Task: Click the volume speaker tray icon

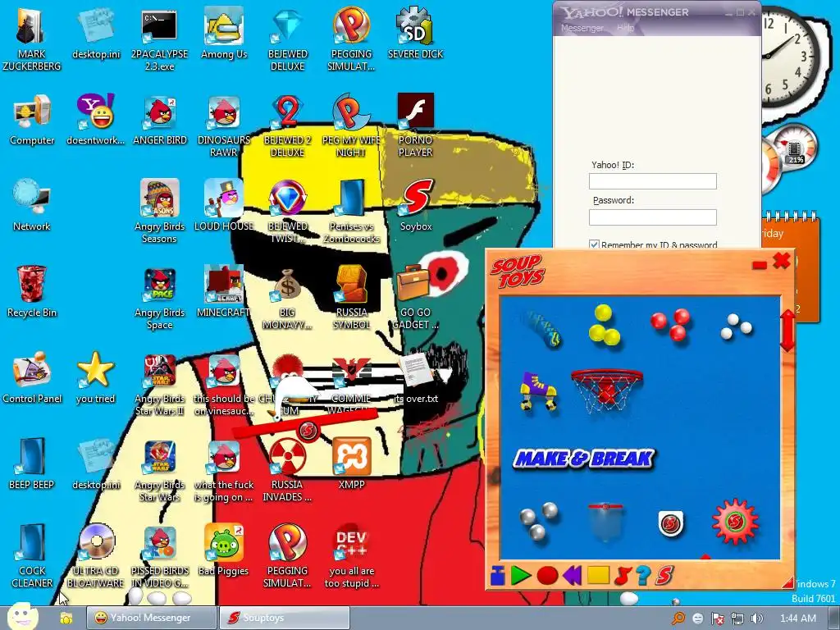Action: pos(757,619)
